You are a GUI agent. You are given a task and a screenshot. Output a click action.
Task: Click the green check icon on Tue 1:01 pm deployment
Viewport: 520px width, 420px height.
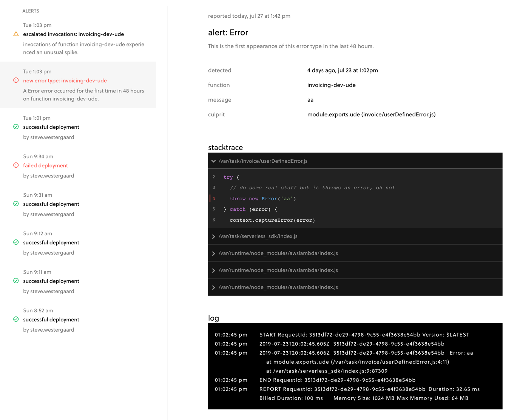point(15,127)
